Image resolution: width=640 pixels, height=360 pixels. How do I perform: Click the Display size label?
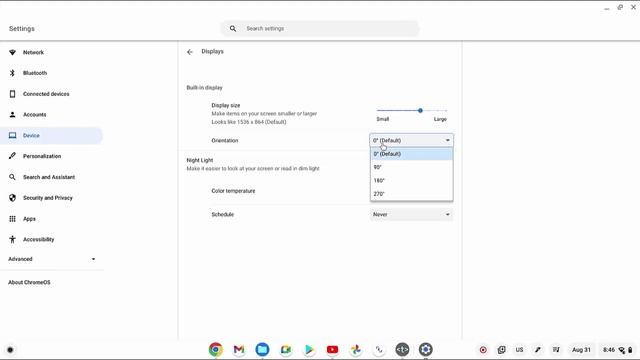click(x=226, y=105)
